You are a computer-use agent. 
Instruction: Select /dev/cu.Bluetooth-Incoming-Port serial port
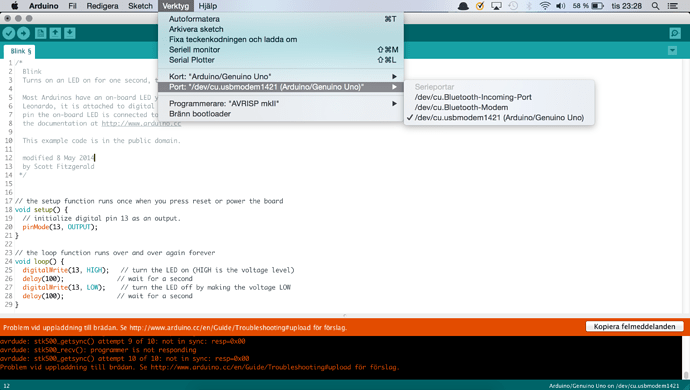(499, 97)
